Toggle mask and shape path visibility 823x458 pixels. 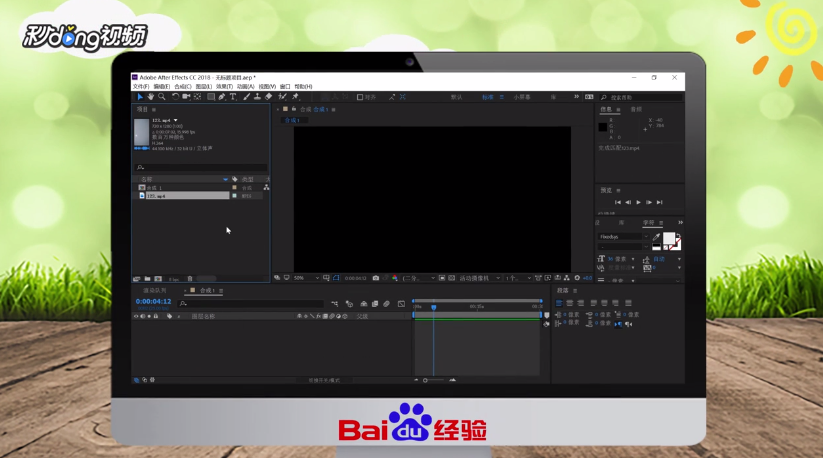point(336,278)
